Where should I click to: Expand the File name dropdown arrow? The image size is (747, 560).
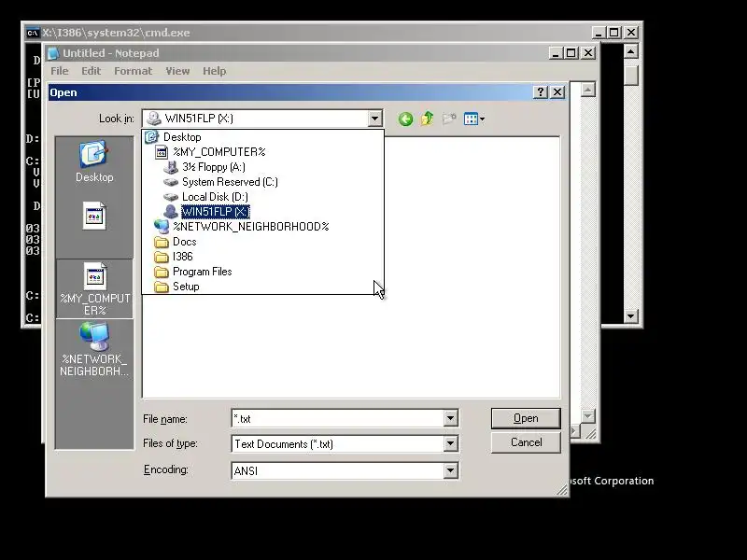[x=450, y=418]
